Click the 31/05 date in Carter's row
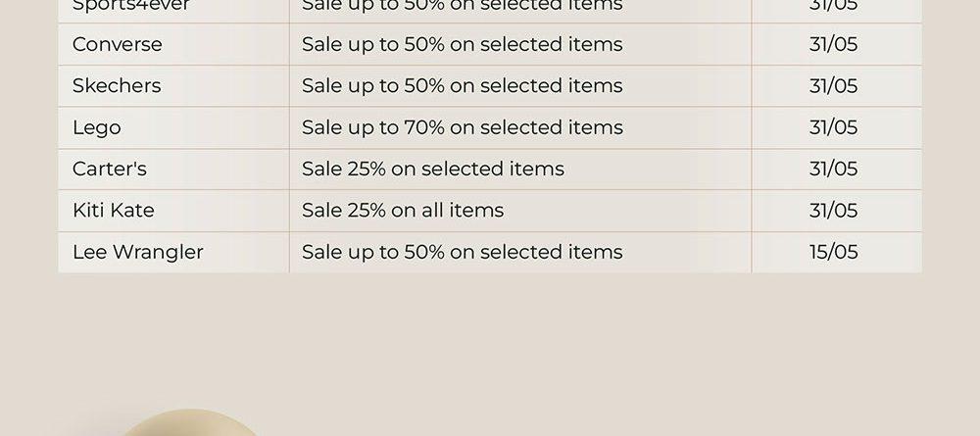Image resolution: width=980 pixels, height=436 pixels. [833, 169]
